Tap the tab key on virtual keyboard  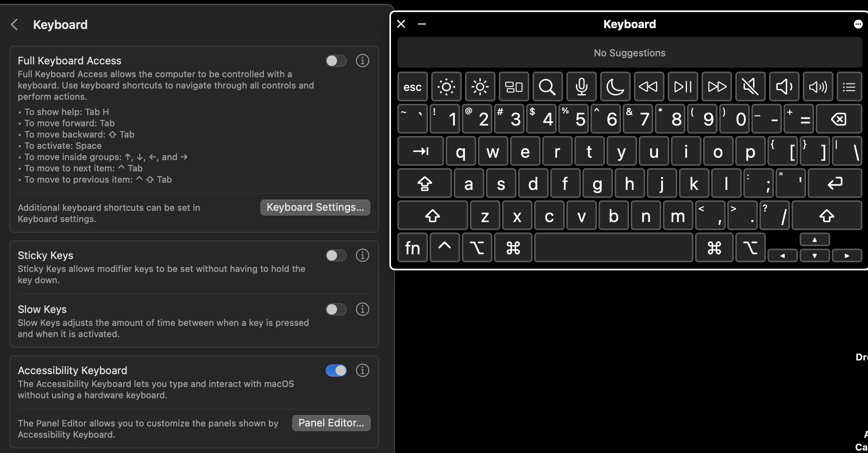(x=421, y=151)
